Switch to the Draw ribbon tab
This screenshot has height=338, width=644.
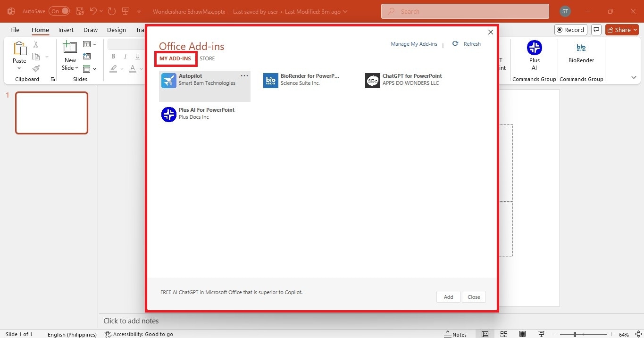click(91, 30)
